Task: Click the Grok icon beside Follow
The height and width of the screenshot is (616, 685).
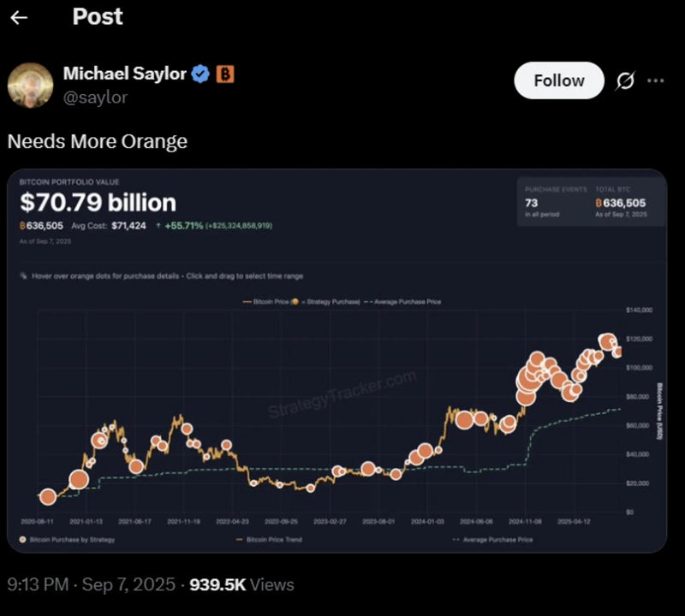Action: click(625, 80)
